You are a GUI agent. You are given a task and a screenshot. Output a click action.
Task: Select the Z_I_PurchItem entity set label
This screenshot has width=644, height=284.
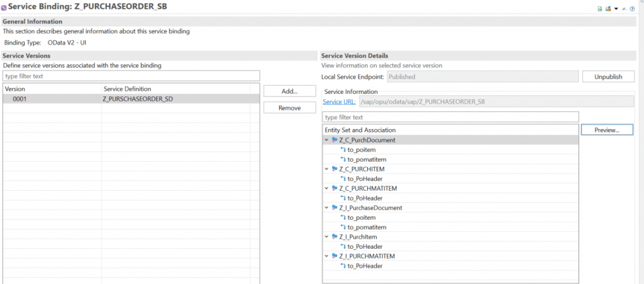[x=358, y=237]
